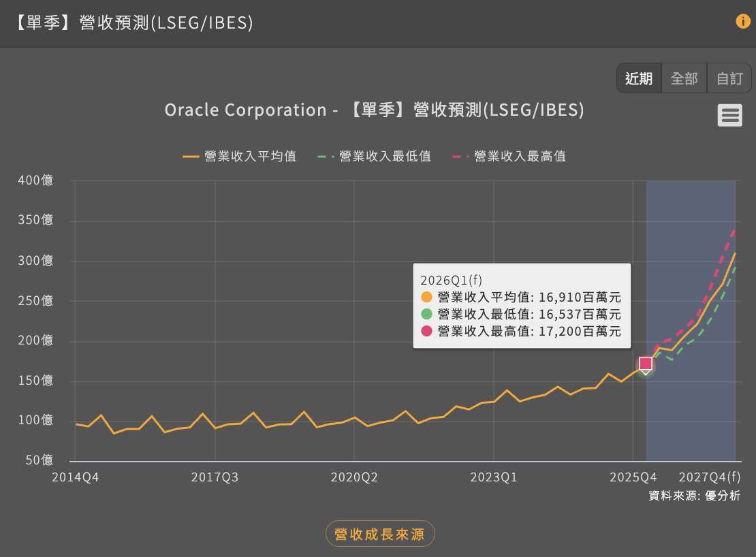Click the 2020Q2 x-axis label
The width and height of the screenshot is (756, 557).
point(354,477)
